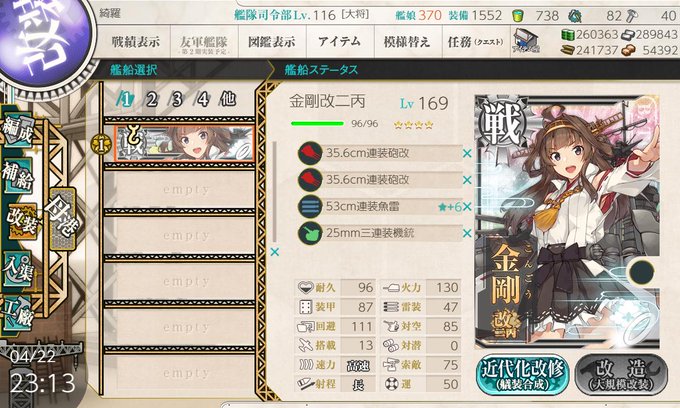This screenshot has width=680, height=408.
Task: Click the green 25mm三連装機銃 anti-air icon
Action: click(x=310, y=233)
